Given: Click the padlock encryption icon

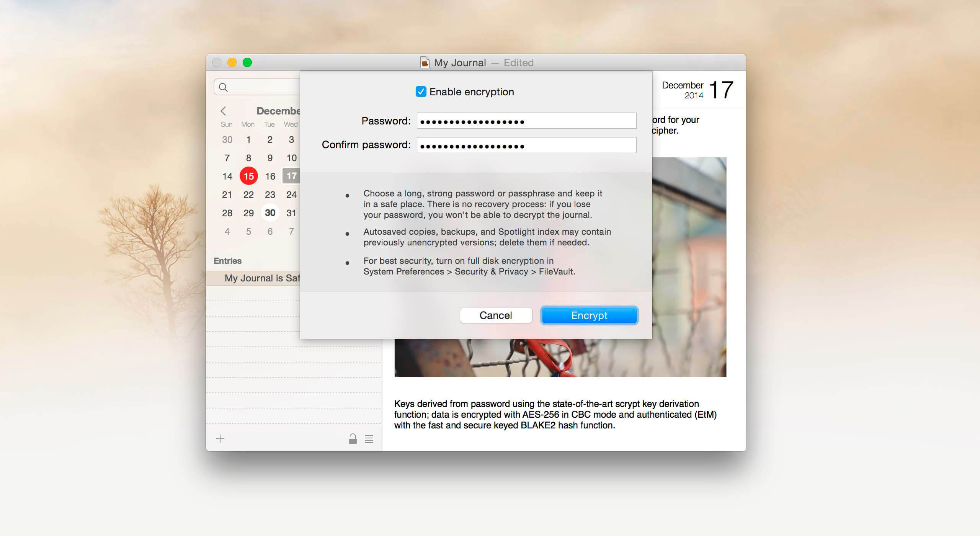Looking at the screenshot, I should (x=353, y=439).
